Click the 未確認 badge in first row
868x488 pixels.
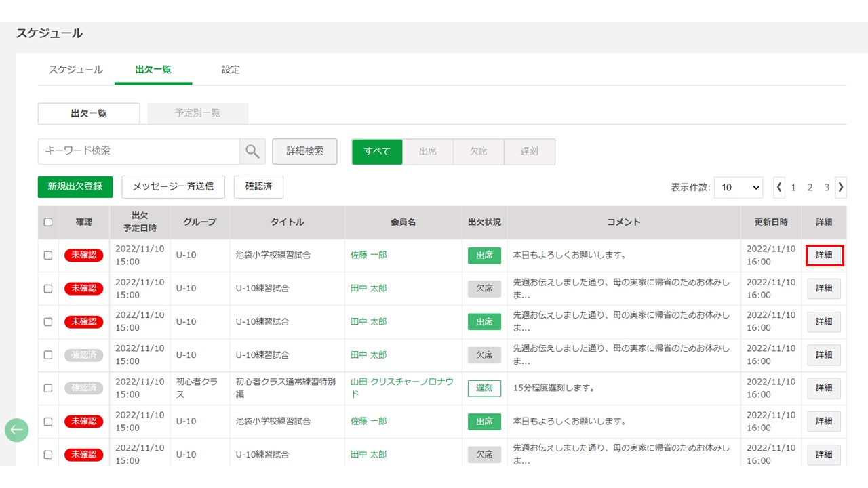84,256
